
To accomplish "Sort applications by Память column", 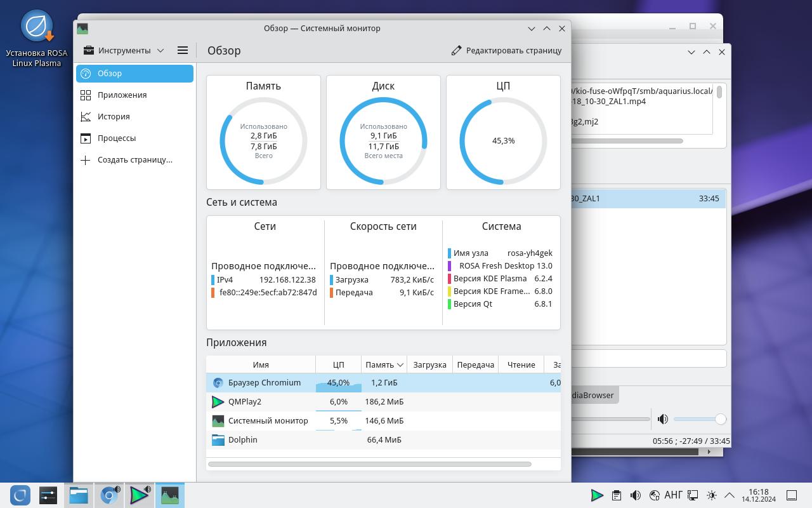I will point(383,364).
